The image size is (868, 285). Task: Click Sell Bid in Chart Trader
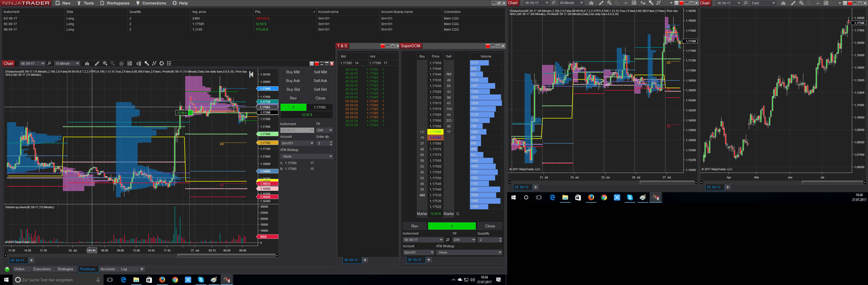(320, 89)
